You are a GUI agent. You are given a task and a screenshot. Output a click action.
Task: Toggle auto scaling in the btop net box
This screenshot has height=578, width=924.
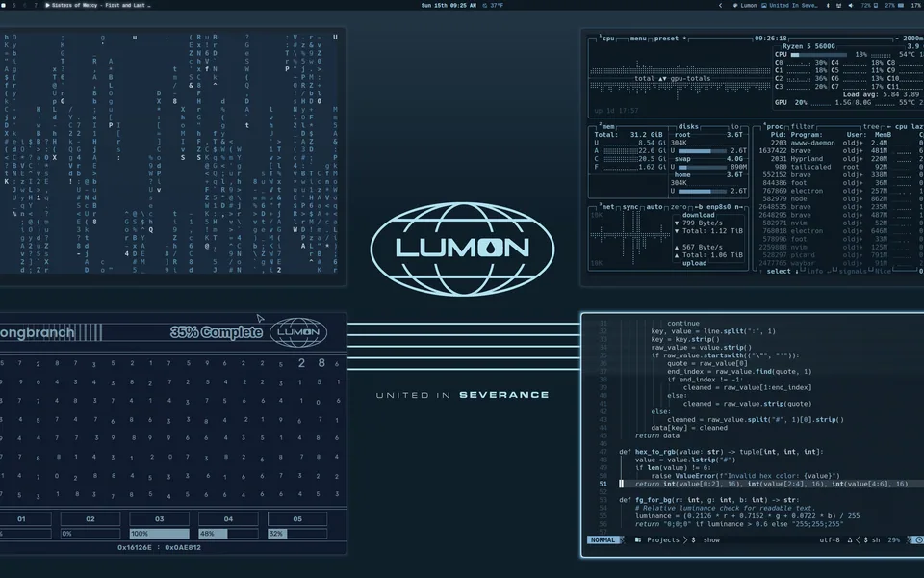[654, 207]
